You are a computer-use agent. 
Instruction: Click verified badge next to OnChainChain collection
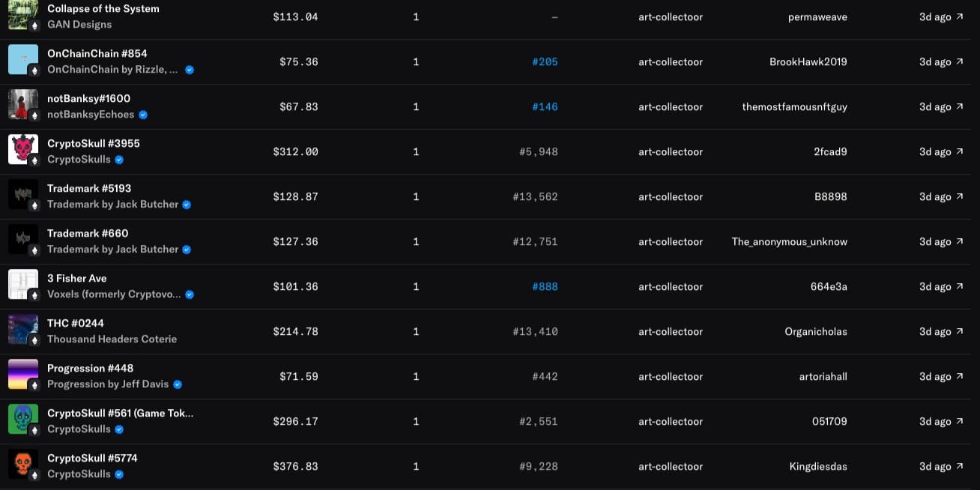[190, 70]
